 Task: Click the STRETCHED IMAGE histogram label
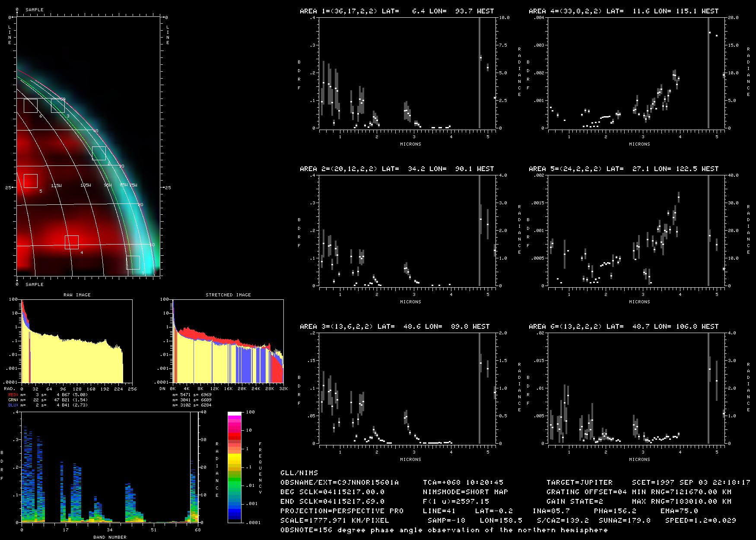pyautogui.click(x=228, y=295)
